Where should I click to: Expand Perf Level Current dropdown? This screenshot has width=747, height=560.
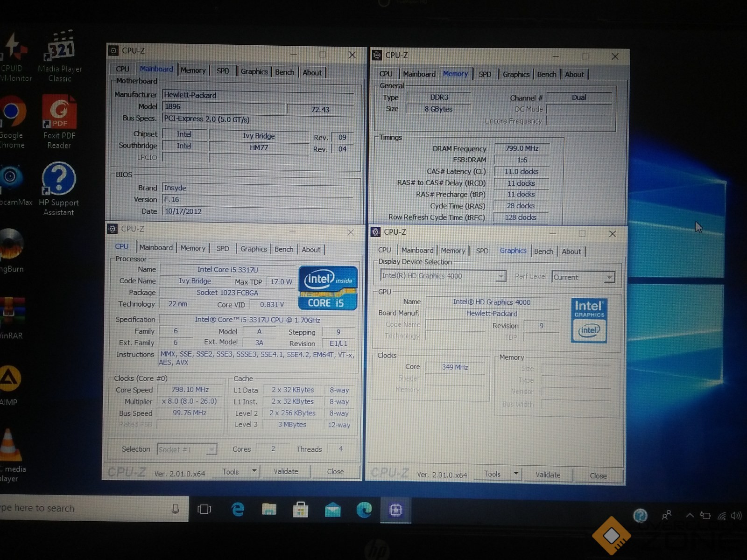(x=609, y=277)
